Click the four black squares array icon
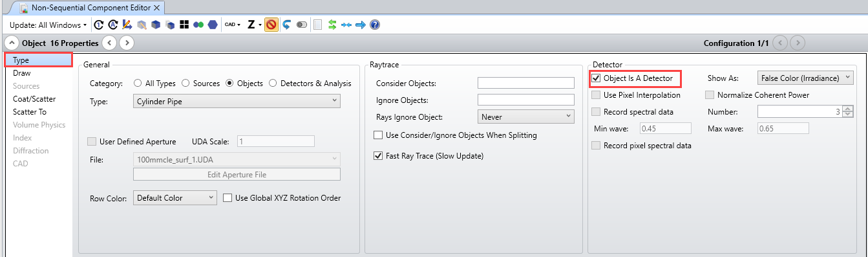 pyautogui.click(x=184, y=25)
